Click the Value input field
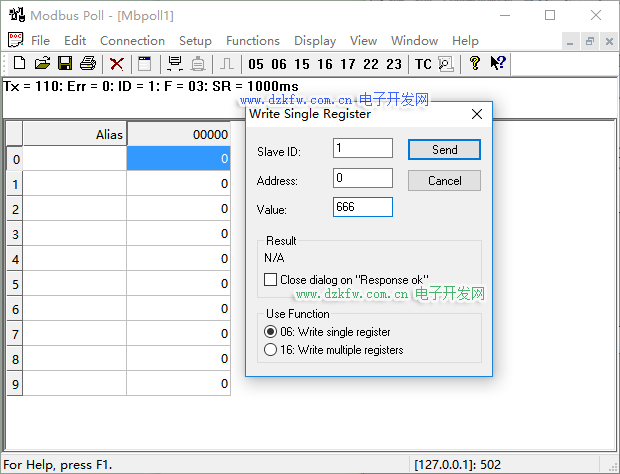This screenshot has height=474, width=620. pos(362,207)
